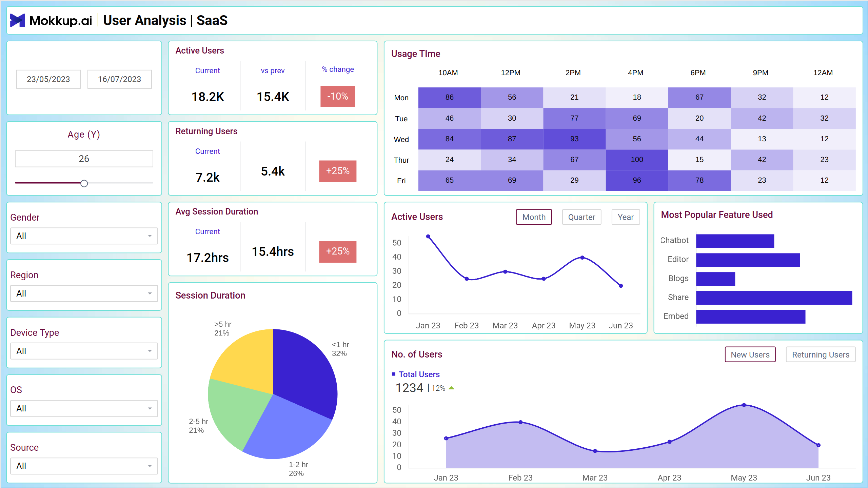Click the Thur row label in heatmap

(401, 160)
